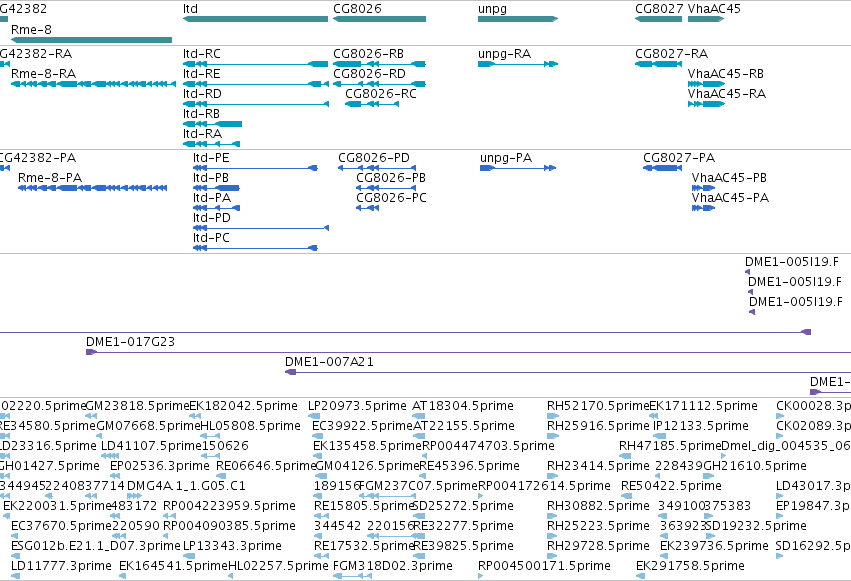Click the Rme-8 gene bar glyph
Viewport: 851px width, 581px height.
[x=91, y=40]
